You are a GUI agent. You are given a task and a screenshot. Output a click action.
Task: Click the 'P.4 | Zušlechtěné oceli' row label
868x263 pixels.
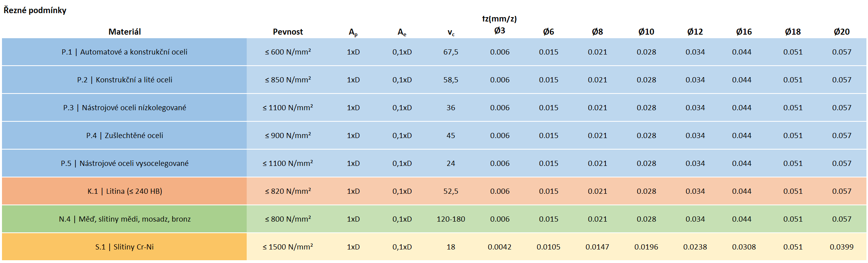(124, 136)
